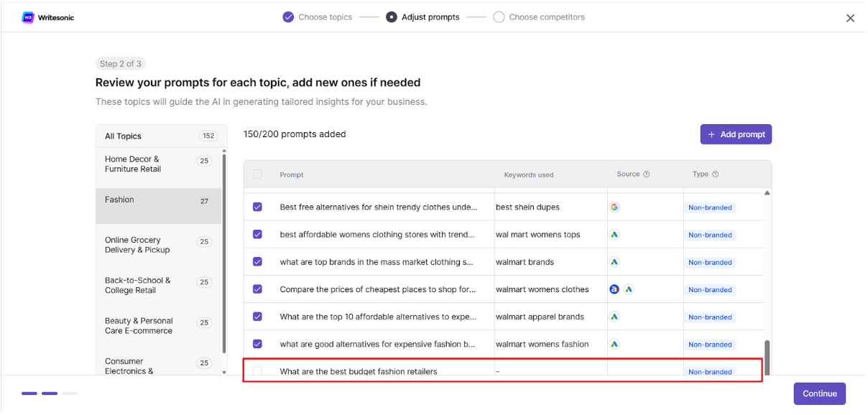868x415 pixels.
Task: Click the blue source icon in walmart womens clothes row
Action: (614, 289)
